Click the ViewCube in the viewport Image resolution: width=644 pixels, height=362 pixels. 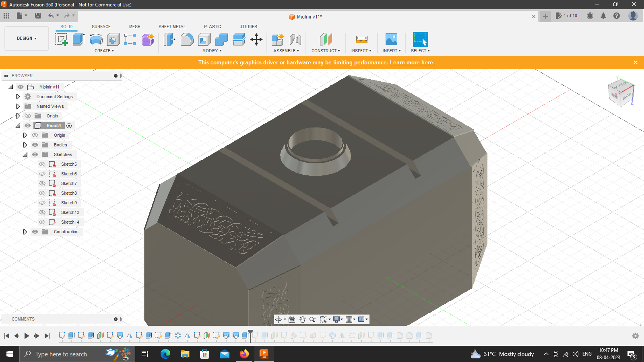[x=621, y=93]
